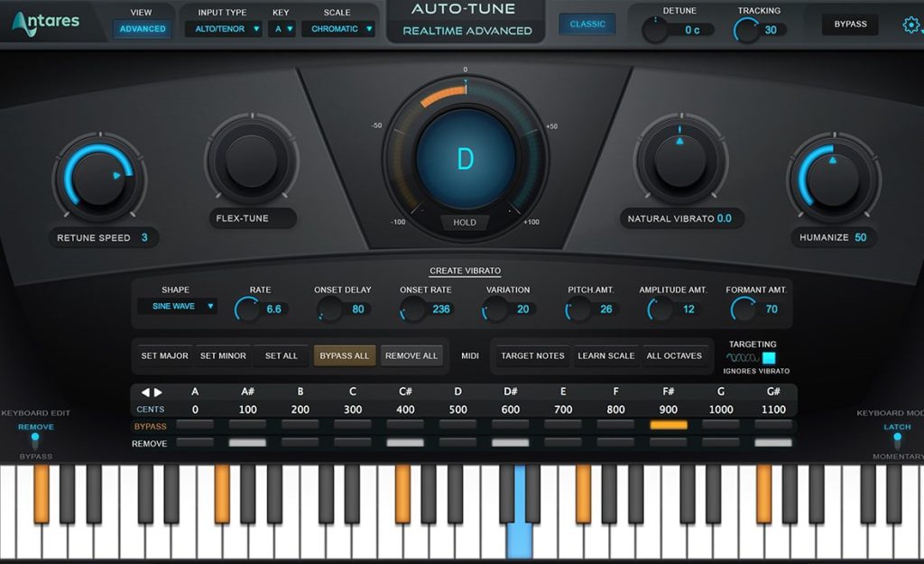
Task: Toggle Bypass for note A
Action: pyautogui.click(x=195, y=425)
